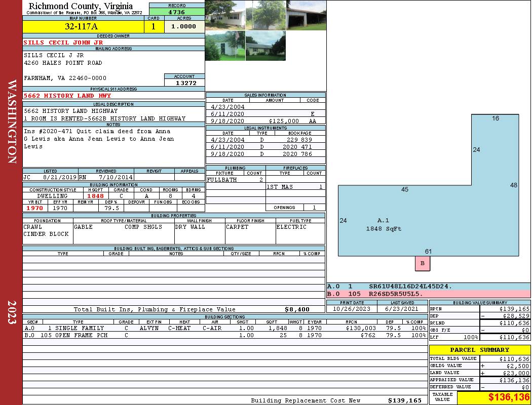
Task: Click the physical address 5662 HISTORY LAND HWY
Action: coord(67,96)
